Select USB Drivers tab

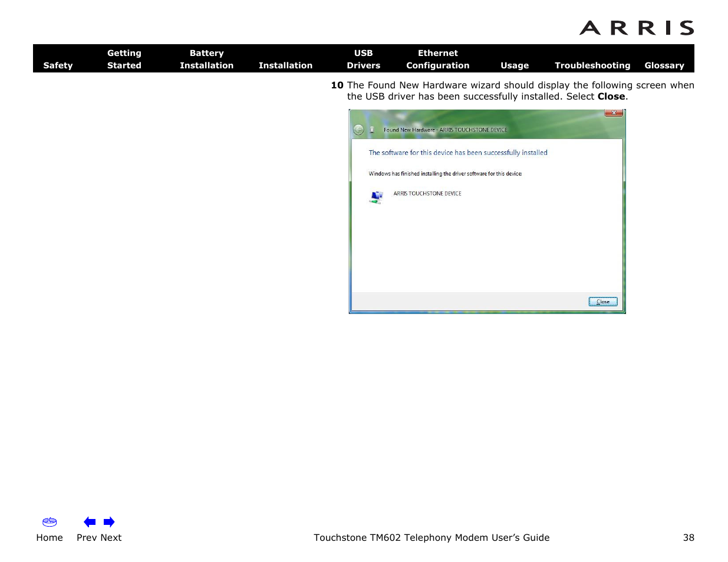point(363,59)
